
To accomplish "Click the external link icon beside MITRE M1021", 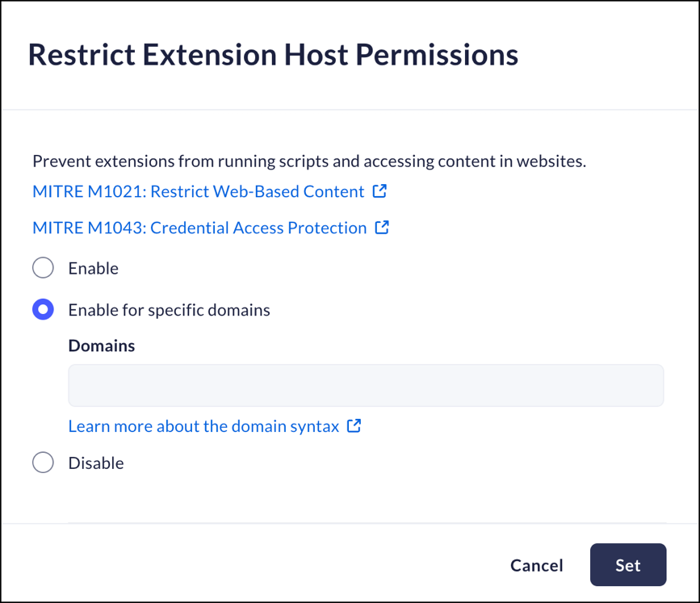I will pos(380,191).
